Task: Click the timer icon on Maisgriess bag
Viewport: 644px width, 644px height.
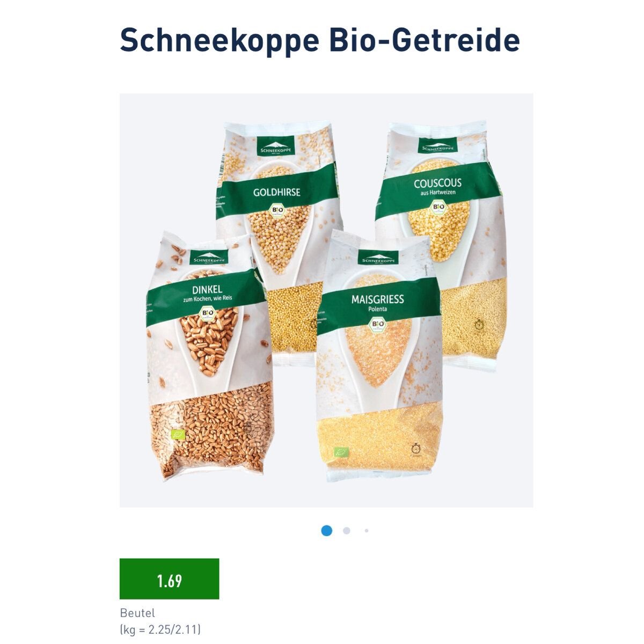Action: (x=415, y=448)
